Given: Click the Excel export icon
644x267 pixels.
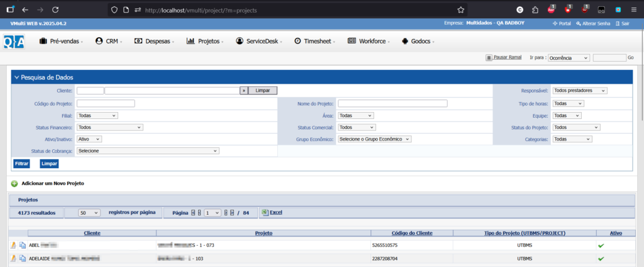Looking at the screenshot, I should [265, 213].
